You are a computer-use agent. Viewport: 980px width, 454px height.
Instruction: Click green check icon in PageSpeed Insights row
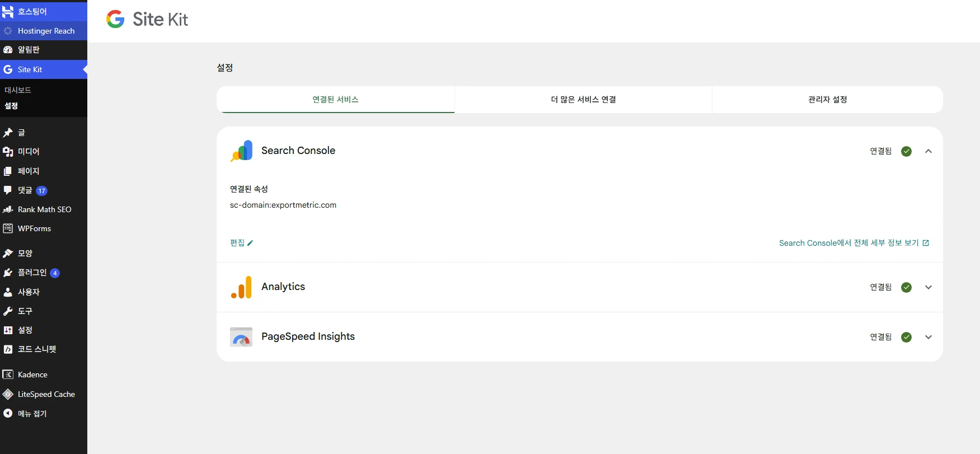tap(907, 337)
